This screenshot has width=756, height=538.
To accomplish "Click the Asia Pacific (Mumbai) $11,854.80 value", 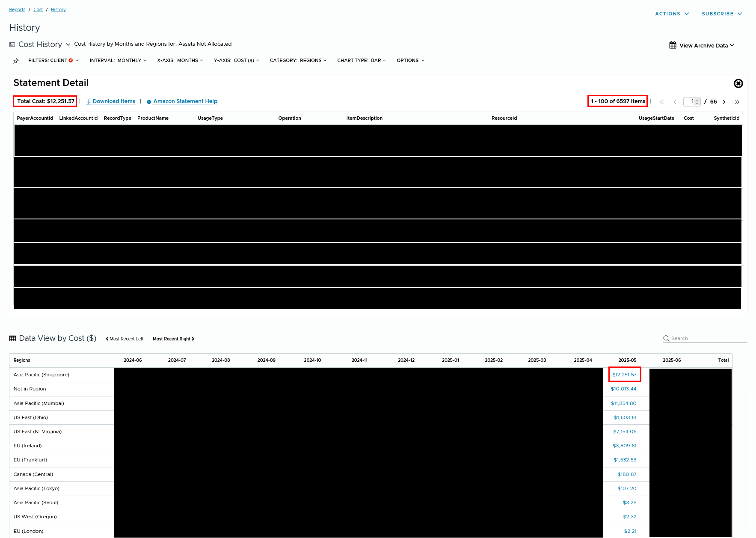I will pyautogui.click(x=623, y=403).
